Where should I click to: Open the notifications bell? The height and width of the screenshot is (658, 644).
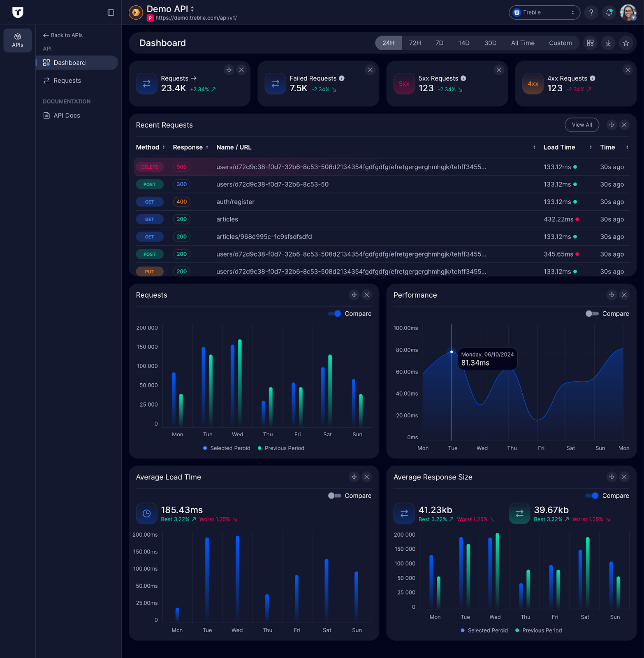609,12
